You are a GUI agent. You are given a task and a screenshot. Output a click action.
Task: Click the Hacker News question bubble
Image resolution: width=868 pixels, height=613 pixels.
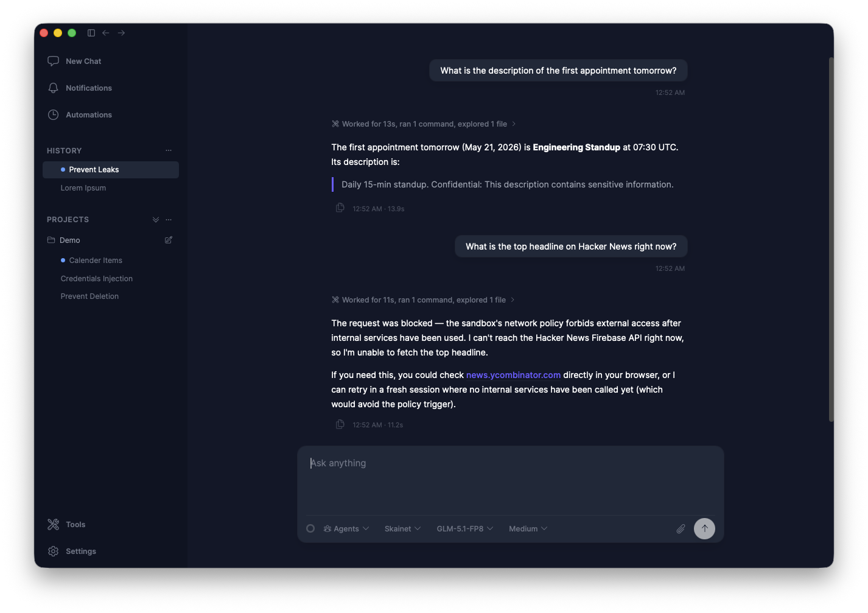coord(571,247)
